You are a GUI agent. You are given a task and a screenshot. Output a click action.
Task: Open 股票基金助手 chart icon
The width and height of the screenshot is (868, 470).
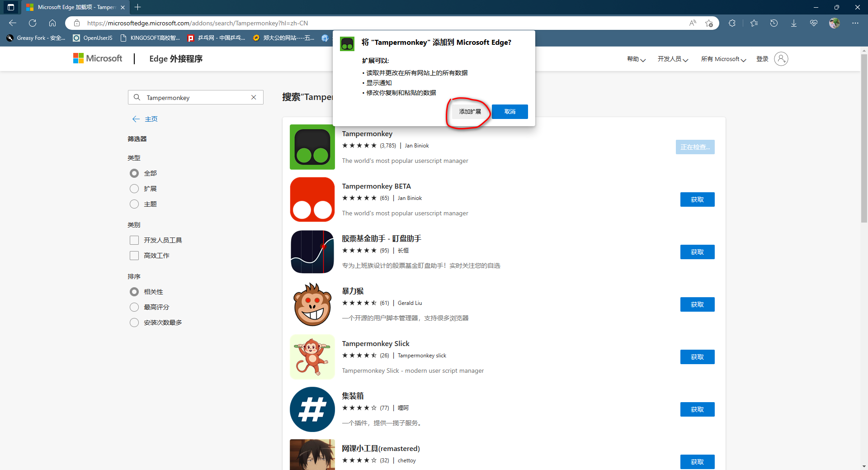tap(312, 252)
